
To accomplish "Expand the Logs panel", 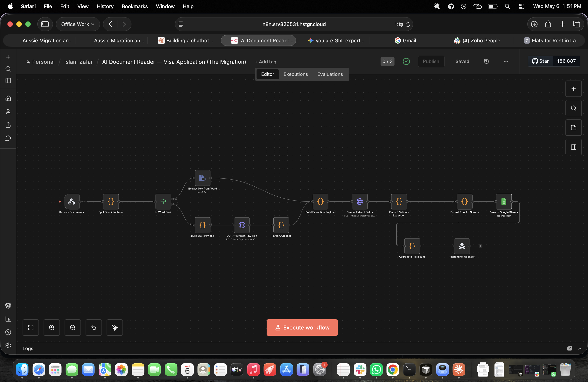I will (580, 348).
